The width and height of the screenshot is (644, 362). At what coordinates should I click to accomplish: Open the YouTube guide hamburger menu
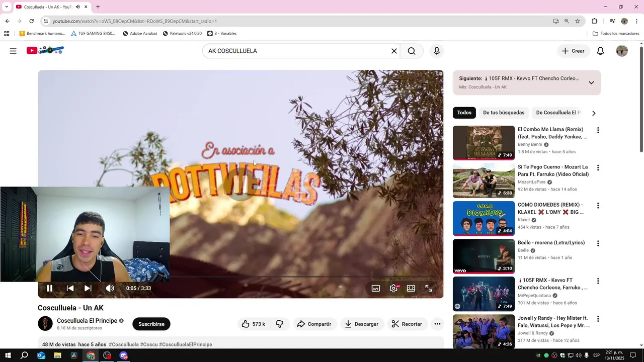[x=13, y=51]
